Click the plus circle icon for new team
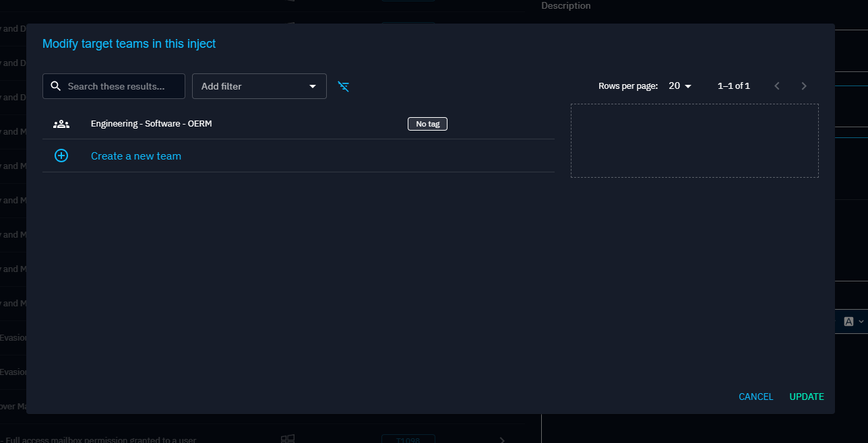868x443 pixels. pos(61,156)
